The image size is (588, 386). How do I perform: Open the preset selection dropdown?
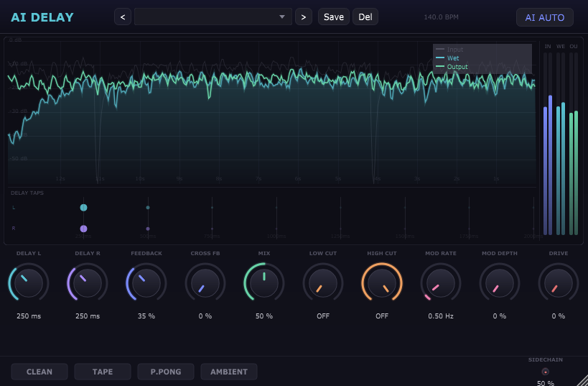point(213,17)
